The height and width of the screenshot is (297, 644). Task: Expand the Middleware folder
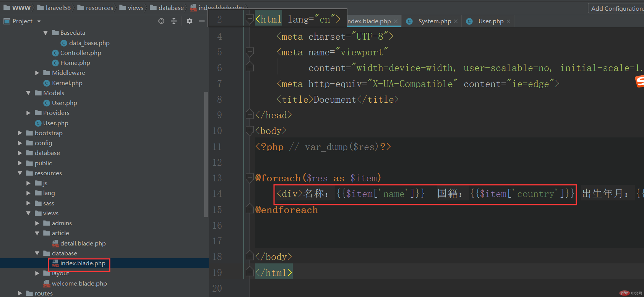[37, 73]
